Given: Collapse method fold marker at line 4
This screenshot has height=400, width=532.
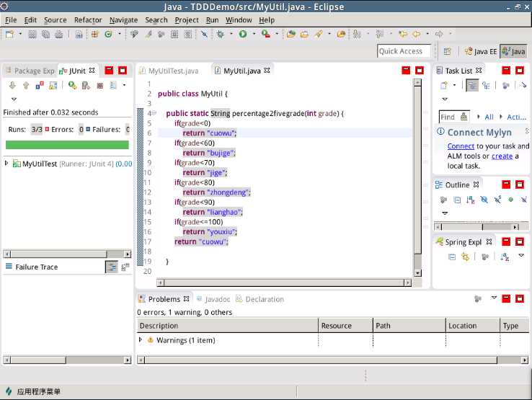Looking at the screenshot, I should coord(154,113).
